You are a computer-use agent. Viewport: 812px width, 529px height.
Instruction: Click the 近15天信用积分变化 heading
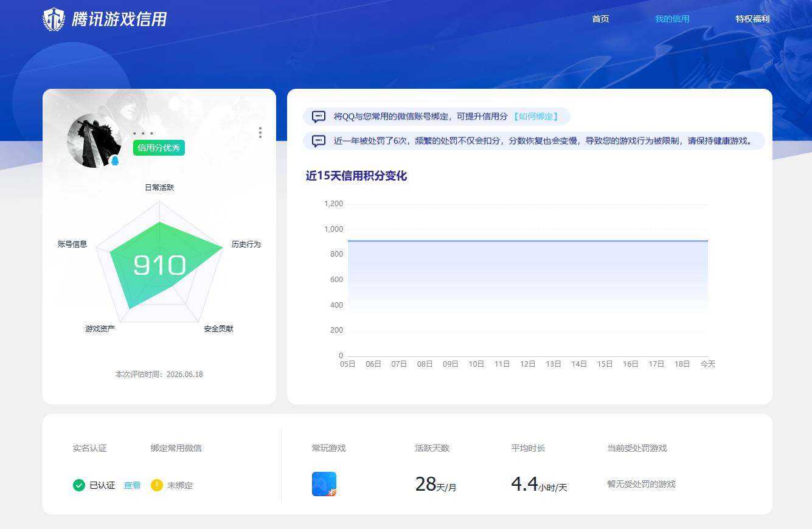356,176
